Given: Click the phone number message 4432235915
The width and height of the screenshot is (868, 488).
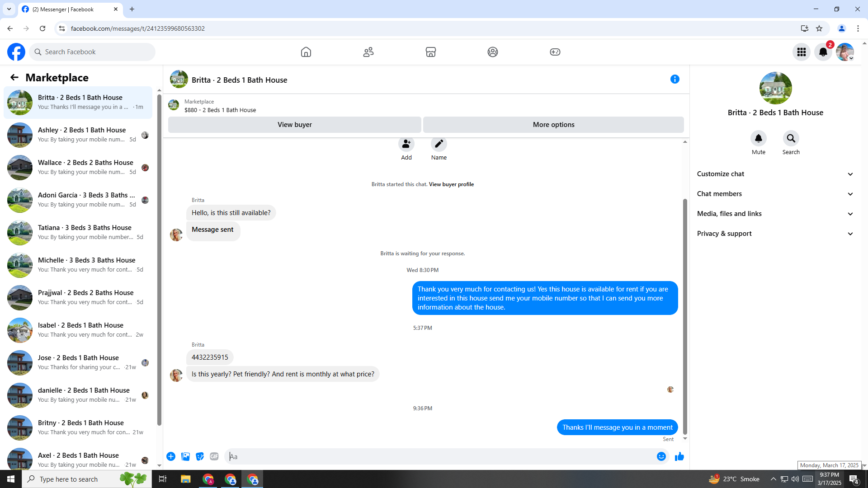Looking at the screenshot, I should (x=210, y=357).
